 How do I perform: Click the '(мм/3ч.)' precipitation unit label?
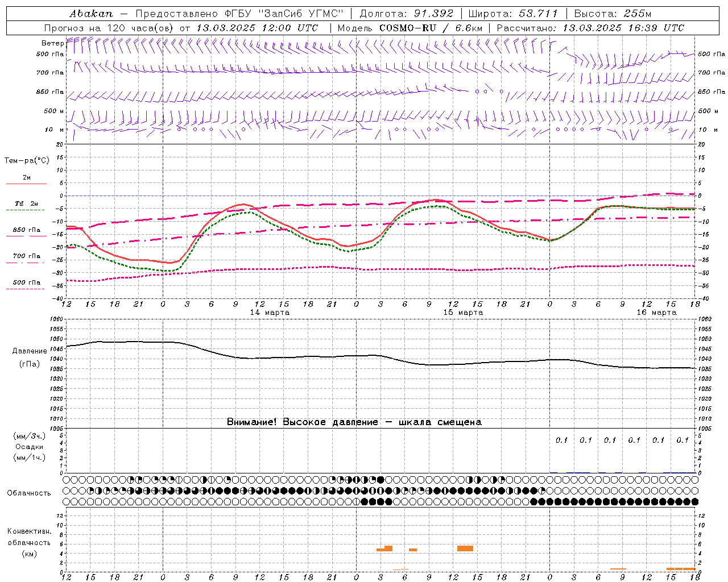coord(30,436)
